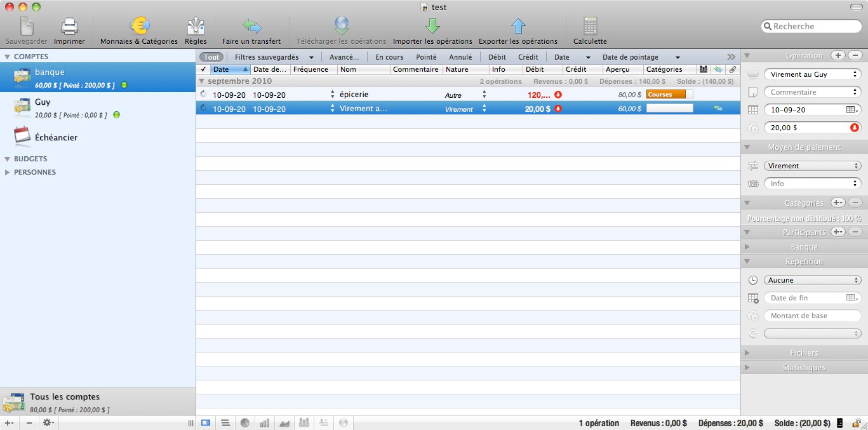Toggle the En cours filter
The image size is (868, 430).
[389, 57]
